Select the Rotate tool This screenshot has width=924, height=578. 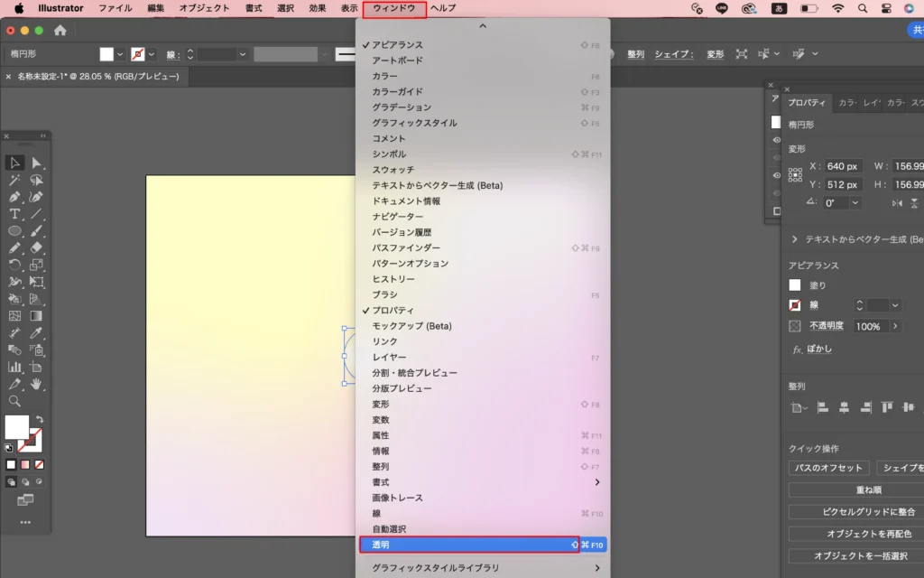14,265
